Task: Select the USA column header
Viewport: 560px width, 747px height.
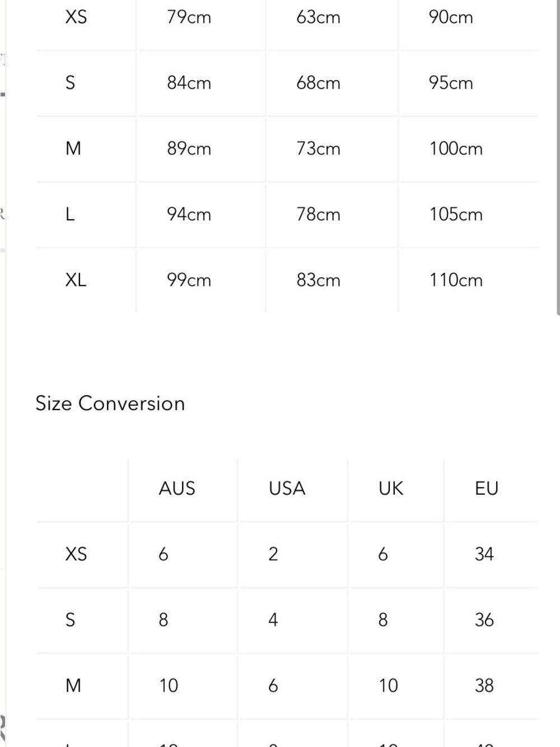Action: (x=287, y=489)
